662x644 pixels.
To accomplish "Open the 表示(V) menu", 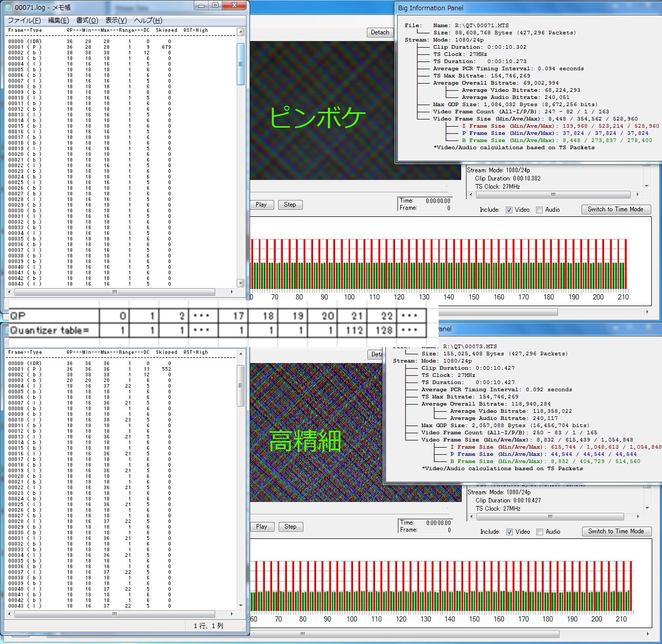I will (x=116, y=21).
